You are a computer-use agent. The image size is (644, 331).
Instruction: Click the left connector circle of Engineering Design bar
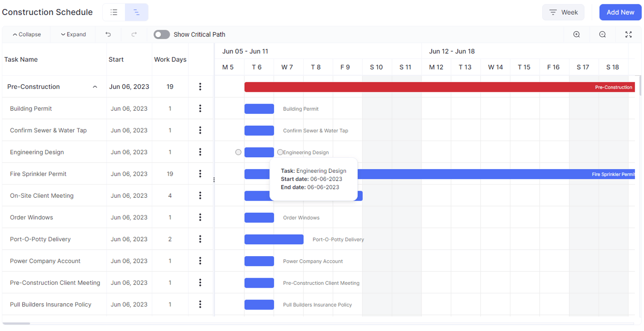point(238,152)
